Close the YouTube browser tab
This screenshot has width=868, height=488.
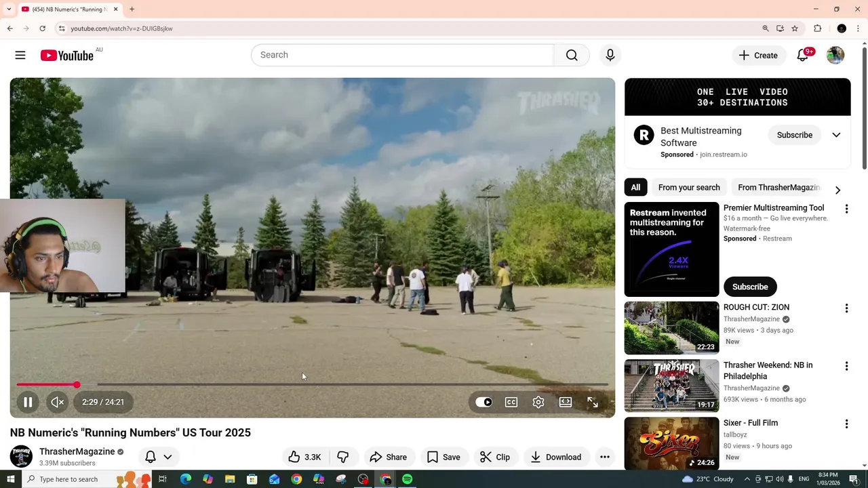point(115,9)
